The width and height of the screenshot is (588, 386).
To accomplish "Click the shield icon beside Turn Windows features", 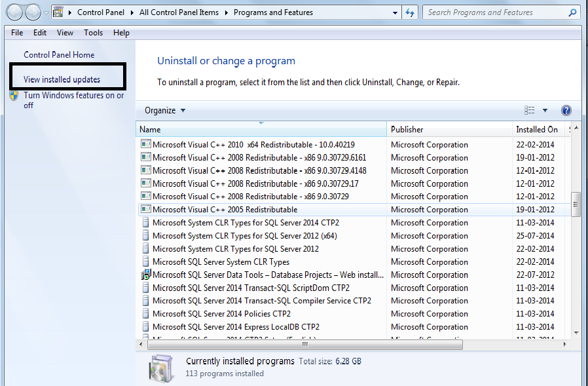I will [x=14, y=96].
